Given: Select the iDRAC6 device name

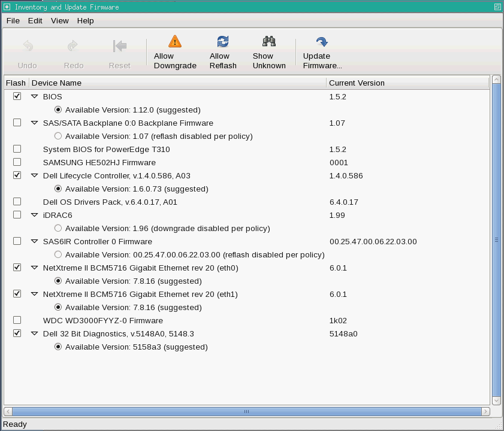Looking at the screenshot, I should [x=58, y=215].
